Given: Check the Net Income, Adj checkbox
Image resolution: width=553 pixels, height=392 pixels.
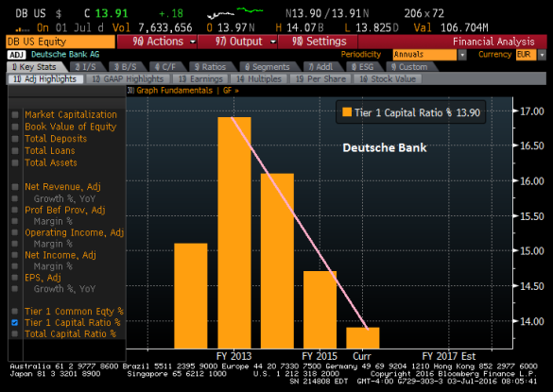Looking at the screenshot, I should coord(15,255).
